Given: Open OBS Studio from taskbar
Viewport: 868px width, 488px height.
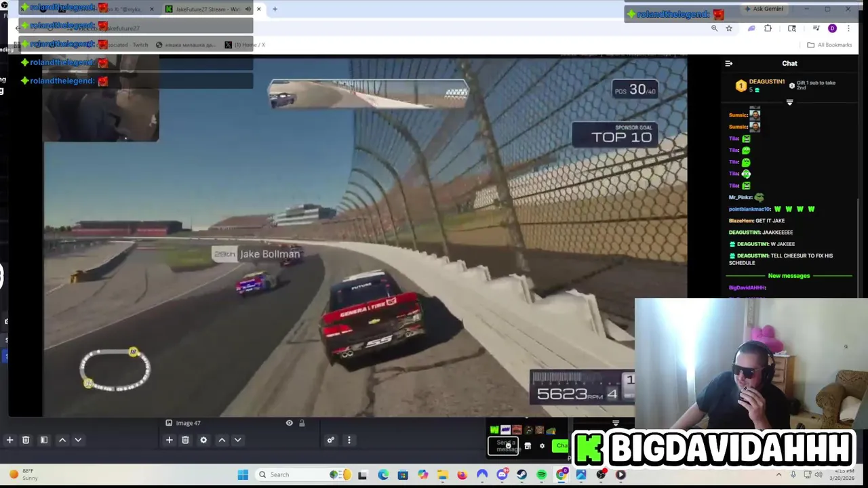Looking at the screenshot, I should [601, 474].
